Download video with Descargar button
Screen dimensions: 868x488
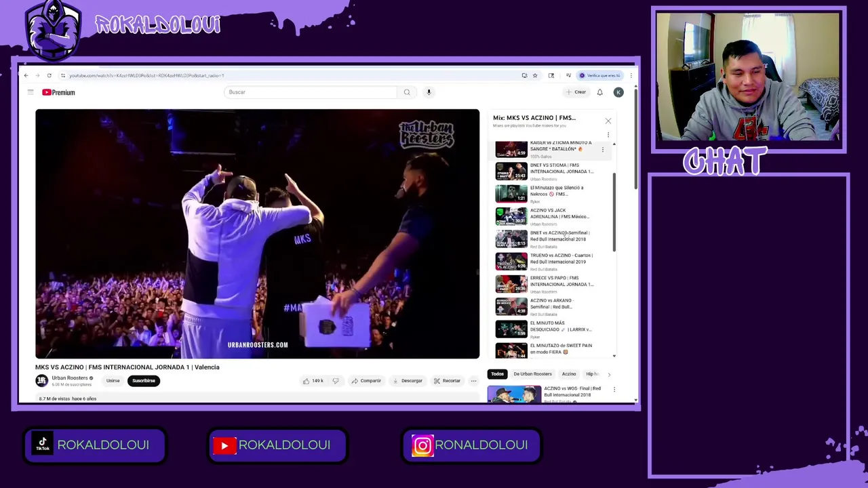tap(408, 381)
